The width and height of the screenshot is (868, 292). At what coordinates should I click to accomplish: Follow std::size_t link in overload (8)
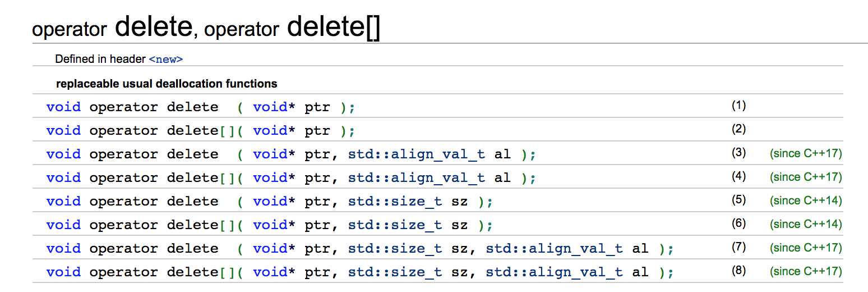(395, 272)
